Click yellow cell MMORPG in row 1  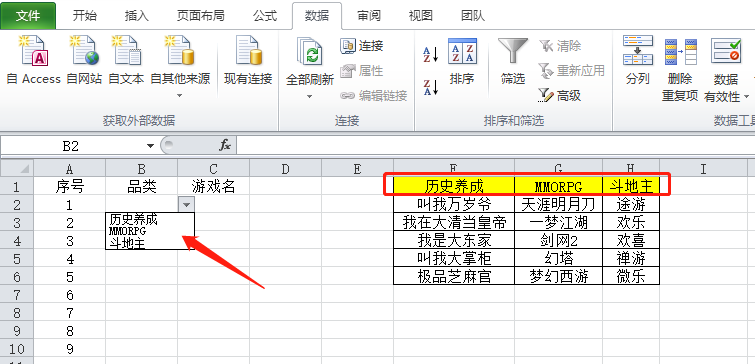[559, 186]
